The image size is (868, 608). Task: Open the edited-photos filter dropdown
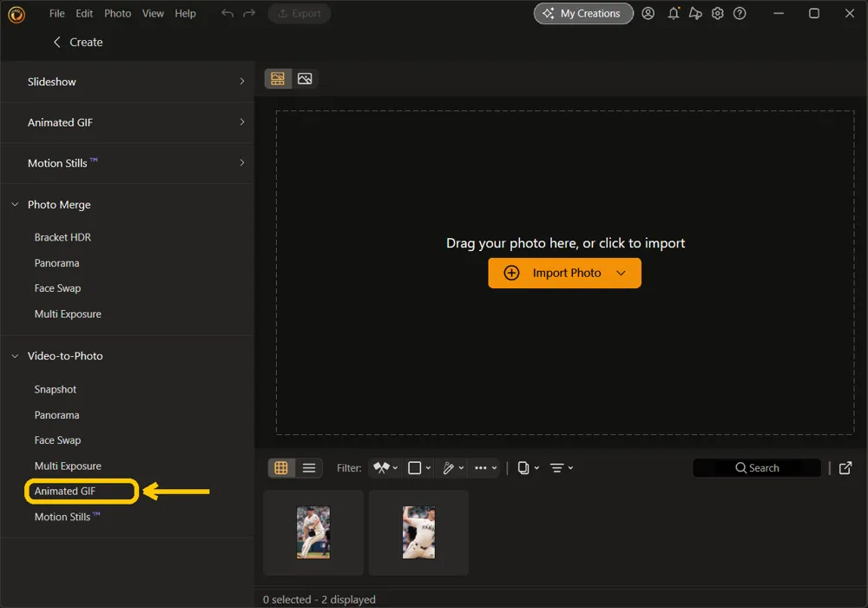453,468
